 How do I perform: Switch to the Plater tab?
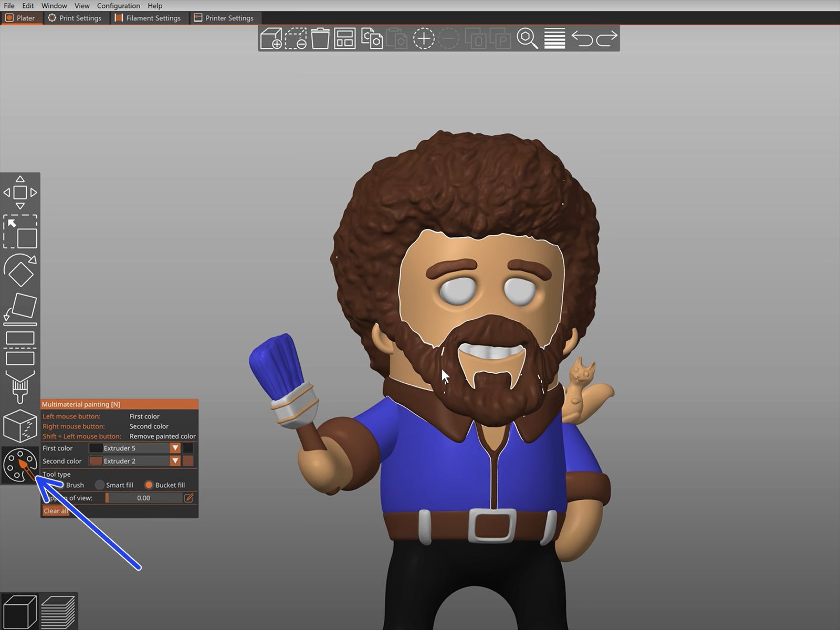pos(20,18)
